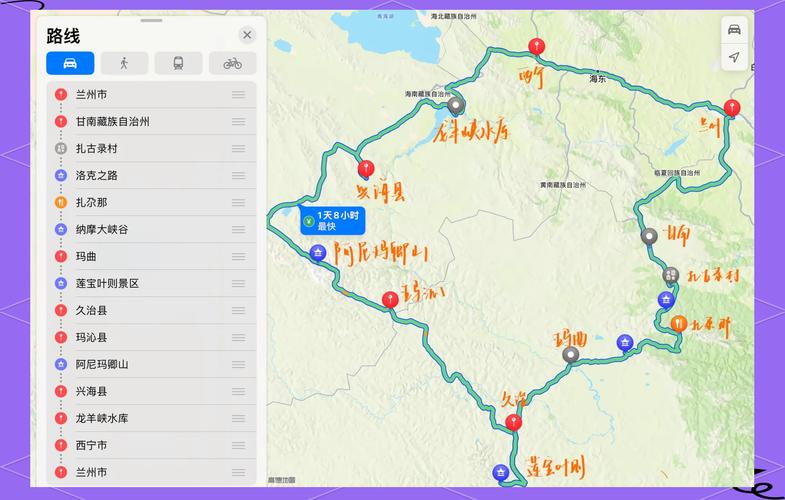Select the driving mode car tab
The width and height of the screenshot is (785, 500).
click(70, 63)
